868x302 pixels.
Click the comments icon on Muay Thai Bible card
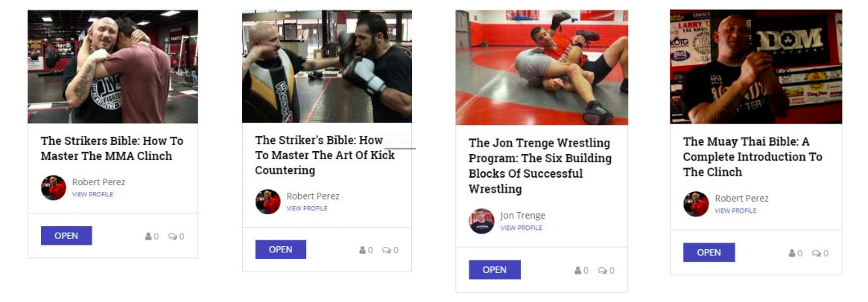click(816, 253)
